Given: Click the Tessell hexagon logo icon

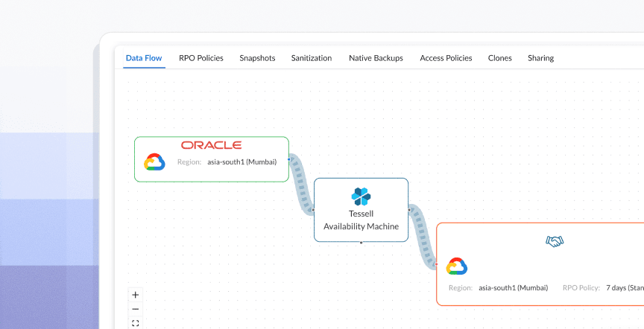Looking at the screenshot, I should point(361,197).
